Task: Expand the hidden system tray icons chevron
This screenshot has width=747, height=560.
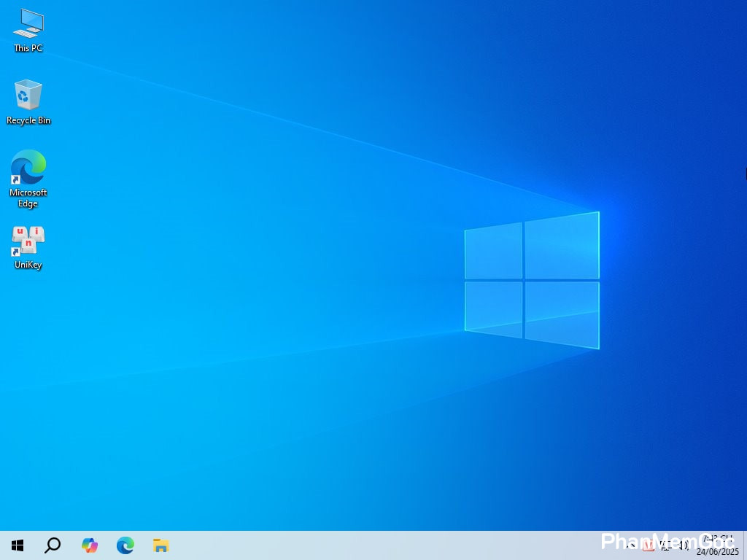Action: [629, 545]
